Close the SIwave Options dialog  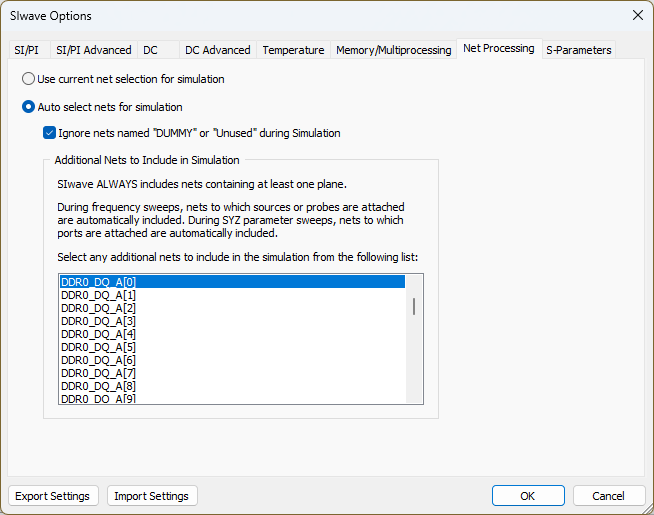tap(638, 15)
